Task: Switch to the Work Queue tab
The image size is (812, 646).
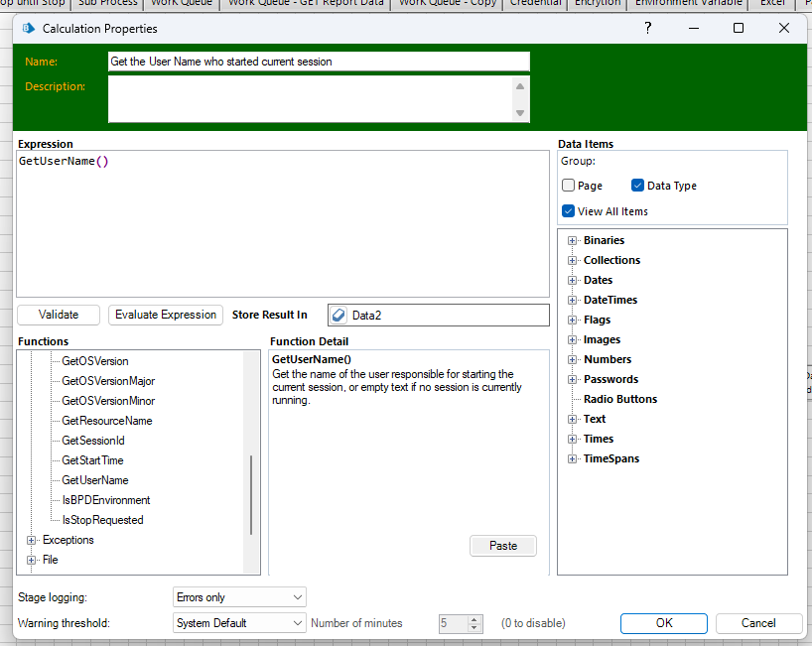Action: [x=181, y=3]
